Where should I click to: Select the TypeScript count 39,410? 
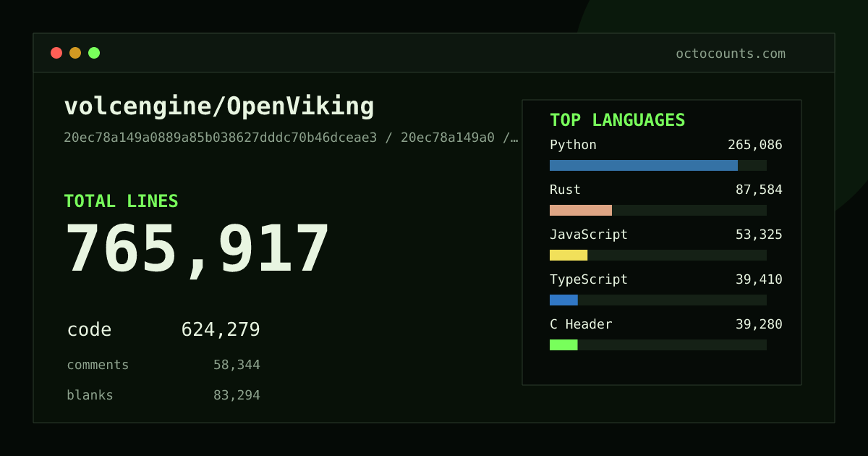[x=759, y=279]
